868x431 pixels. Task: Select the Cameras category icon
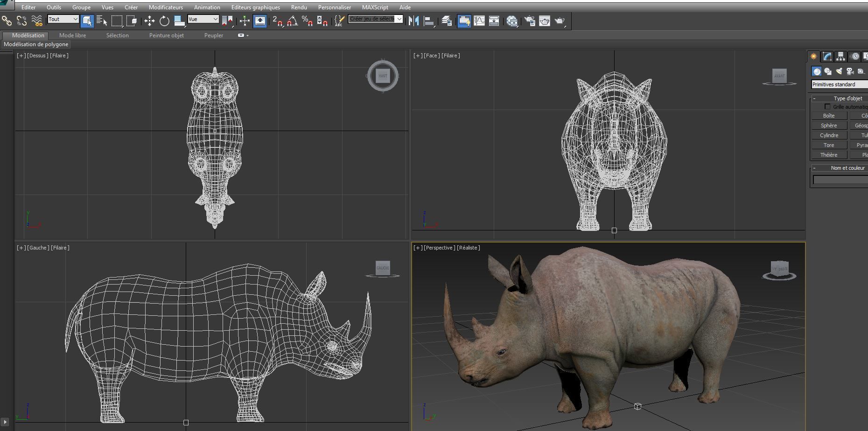[850, 71]
